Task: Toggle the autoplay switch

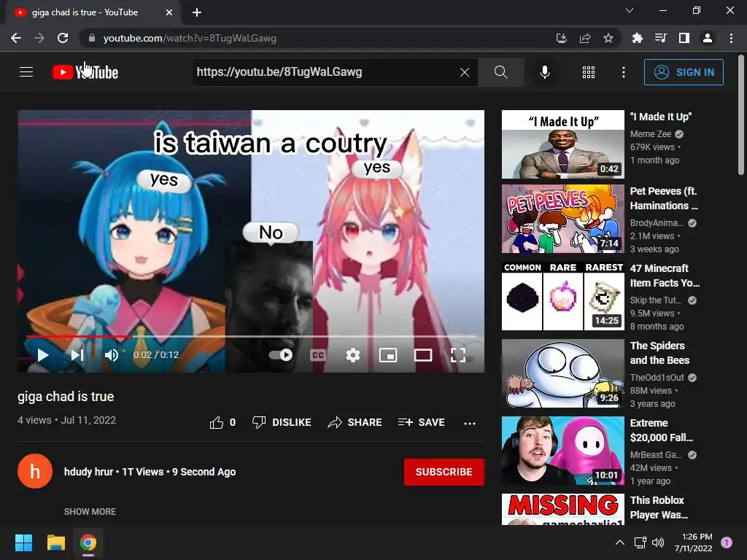Action: point(281,355)
